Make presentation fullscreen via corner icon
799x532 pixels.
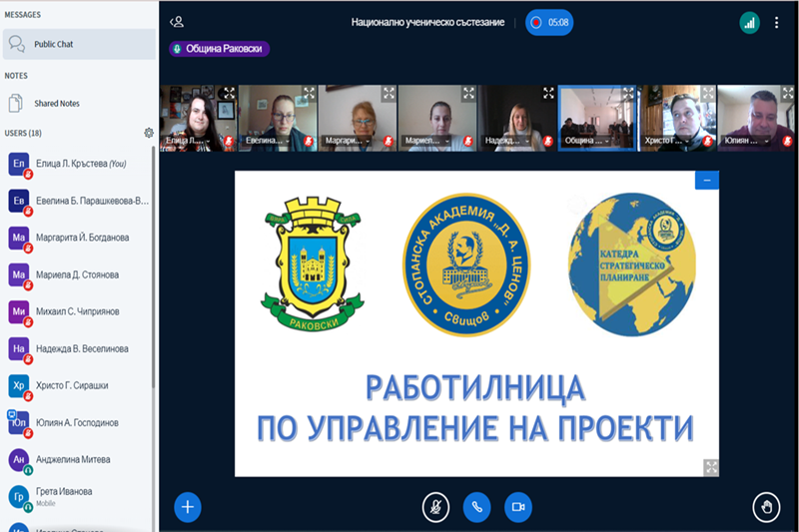click(x=711, y=467)
